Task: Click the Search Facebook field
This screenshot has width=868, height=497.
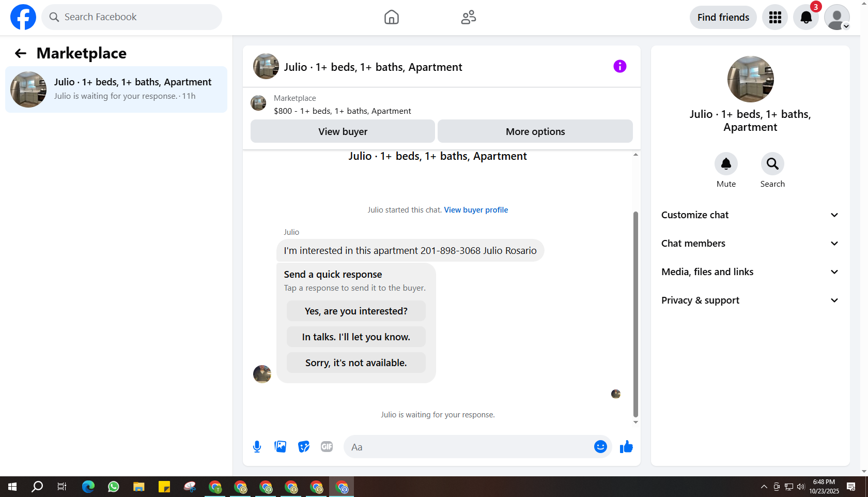Action: point(132,17)
